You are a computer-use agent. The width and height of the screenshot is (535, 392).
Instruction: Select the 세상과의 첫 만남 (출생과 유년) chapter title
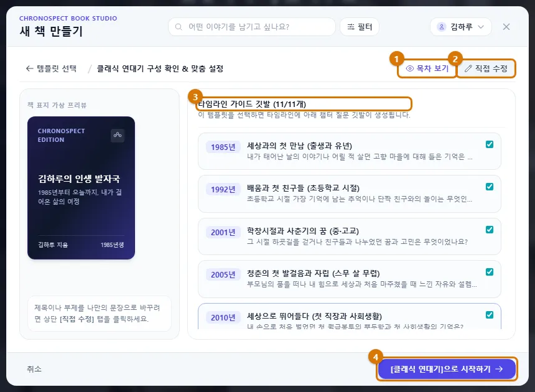(x=299, y=146)
